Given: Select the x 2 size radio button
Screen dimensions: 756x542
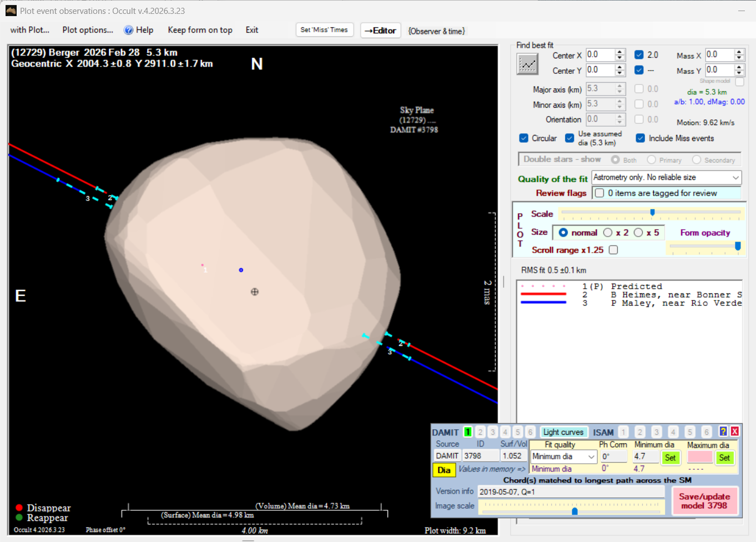Looking at the screenshot, I should pos(608,233).
